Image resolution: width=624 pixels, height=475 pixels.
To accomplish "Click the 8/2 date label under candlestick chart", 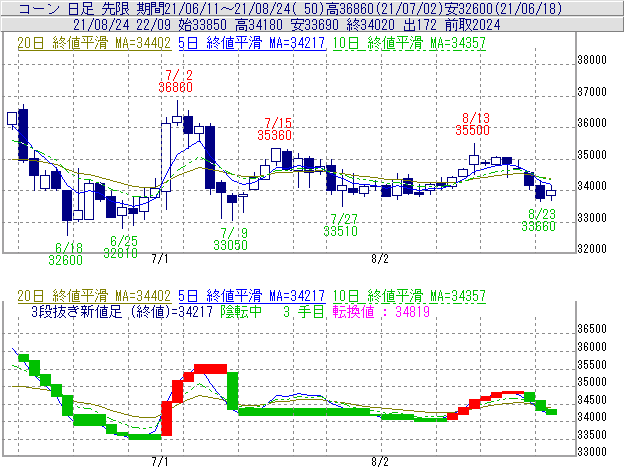I will [x=380, y=259].
